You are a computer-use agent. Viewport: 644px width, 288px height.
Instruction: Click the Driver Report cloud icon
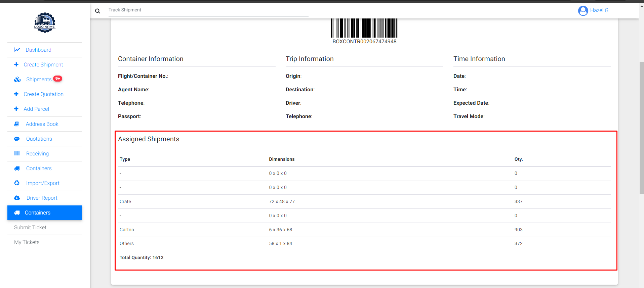(17, 198)
